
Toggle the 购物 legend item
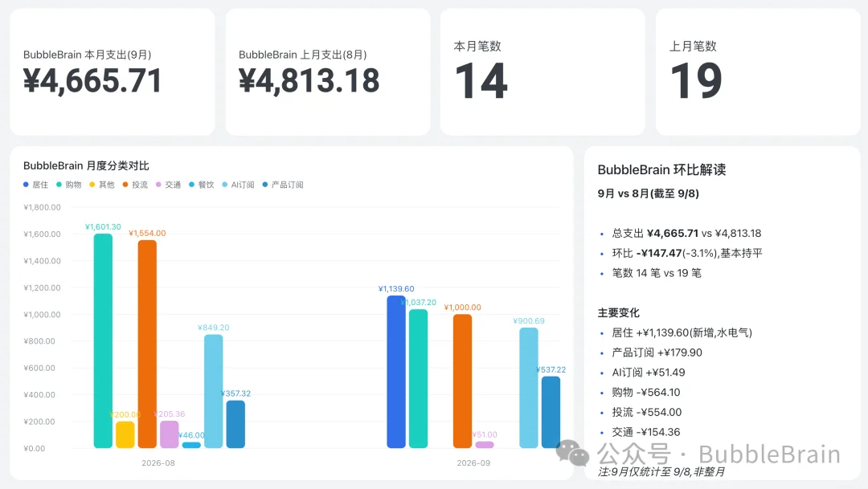pos(68,185)
